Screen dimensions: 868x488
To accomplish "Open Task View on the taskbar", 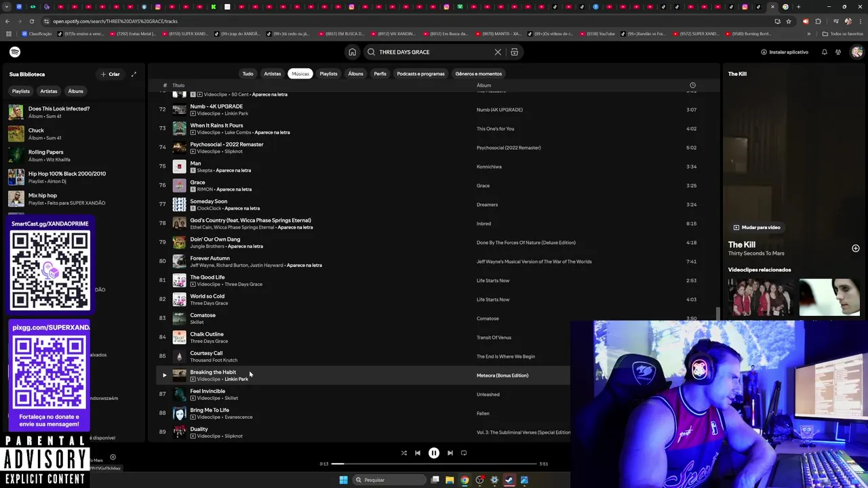I will pos(435,480).
